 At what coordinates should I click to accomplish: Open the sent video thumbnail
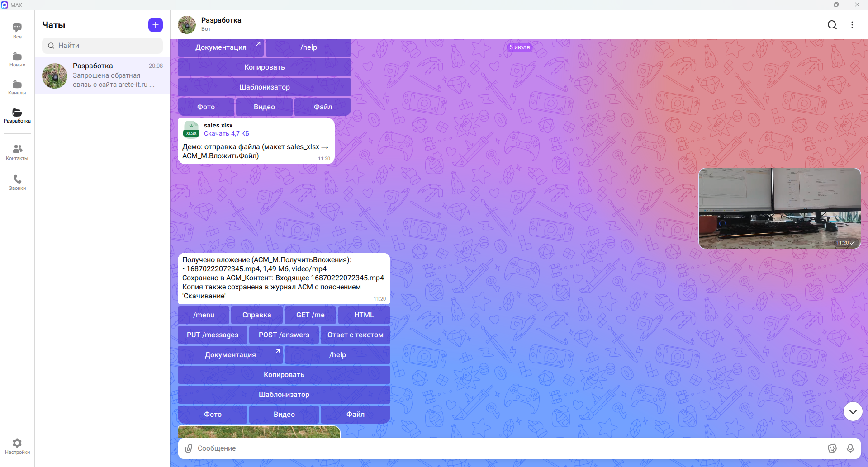tap(779, 208)
